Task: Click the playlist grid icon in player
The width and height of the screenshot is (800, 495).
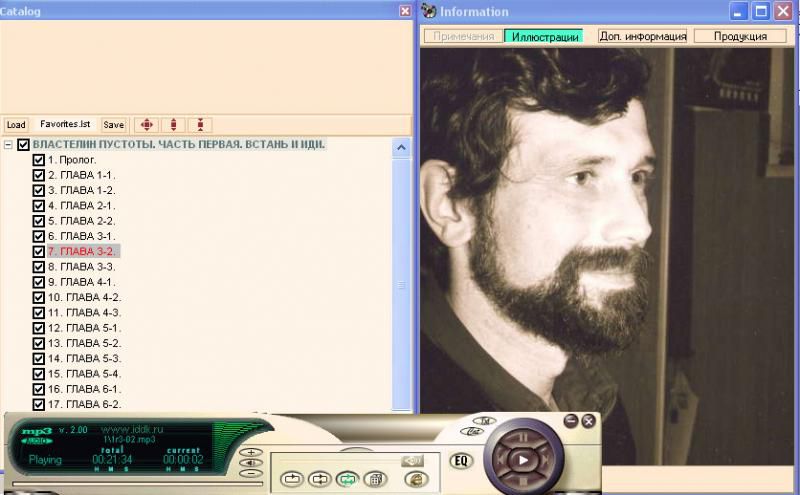Action: 374,479
